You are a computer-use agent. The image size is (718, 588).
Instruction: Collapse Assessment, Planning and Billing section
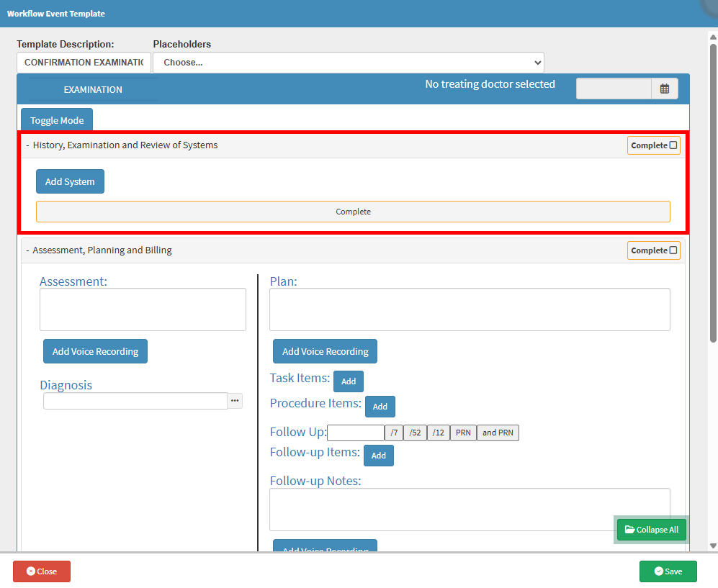click(x=27, y=250)
